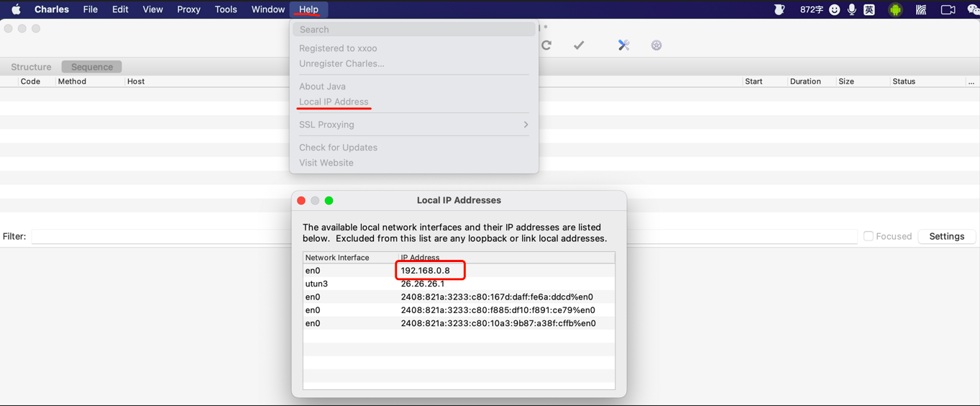Open the Proxy menu
The width and height of the screenshot is (980, 406).
[188, 9]
